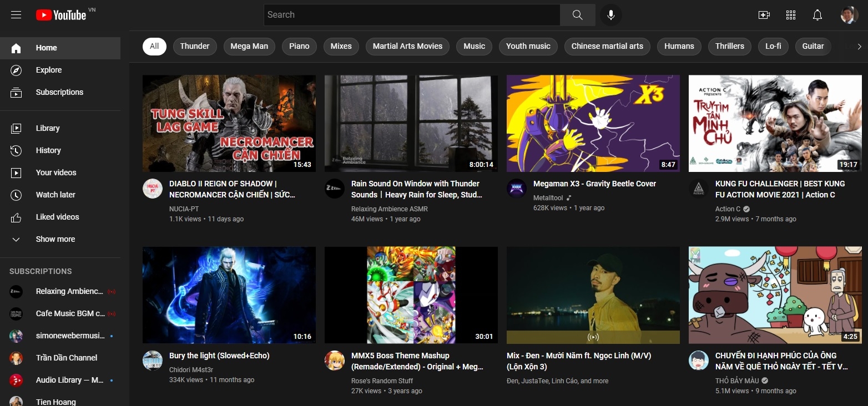Select the Thrillers filter chip

click(x=730, y=46)
